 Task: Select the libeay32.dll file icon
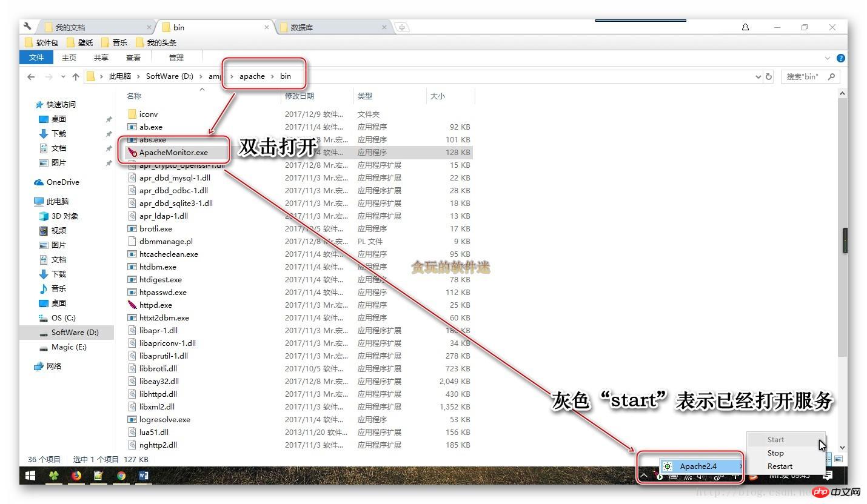pos(133,381)
